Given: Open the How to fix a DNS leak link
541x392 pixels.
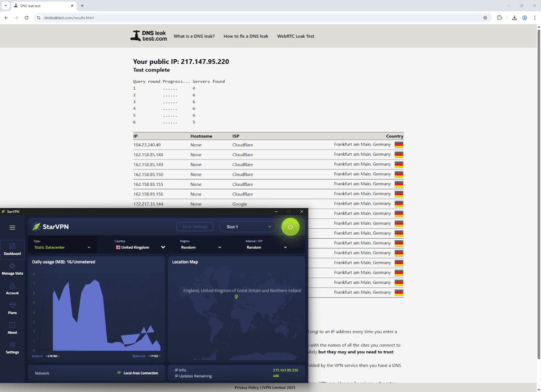Looking at the screenshot, I should 246,36.
